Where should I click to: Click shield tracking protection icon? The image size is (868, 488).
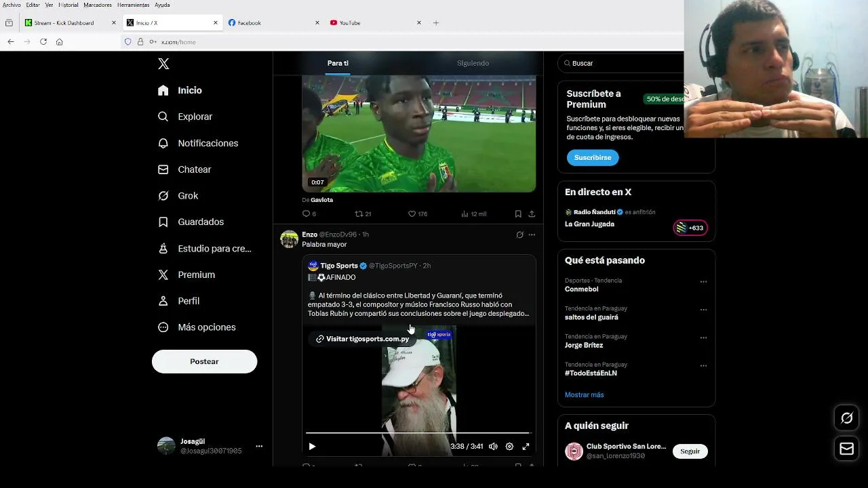point(127,42)
